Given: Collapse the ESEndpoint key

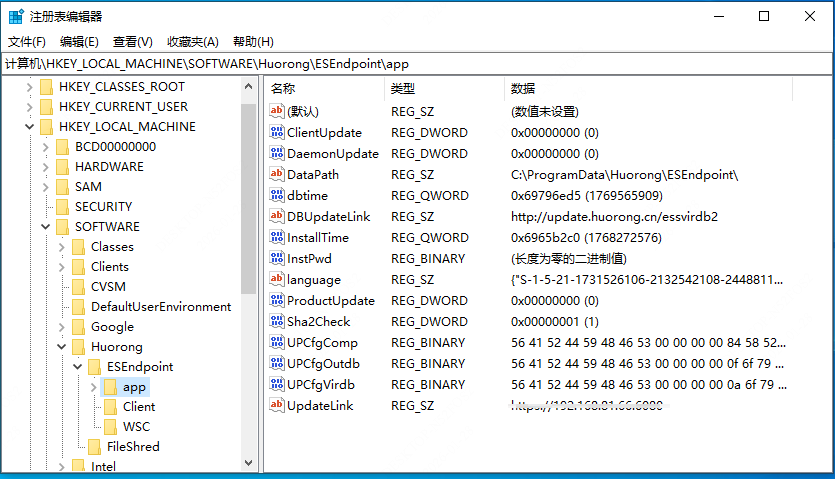Looking at the screenshot, I should coord(78,367).
